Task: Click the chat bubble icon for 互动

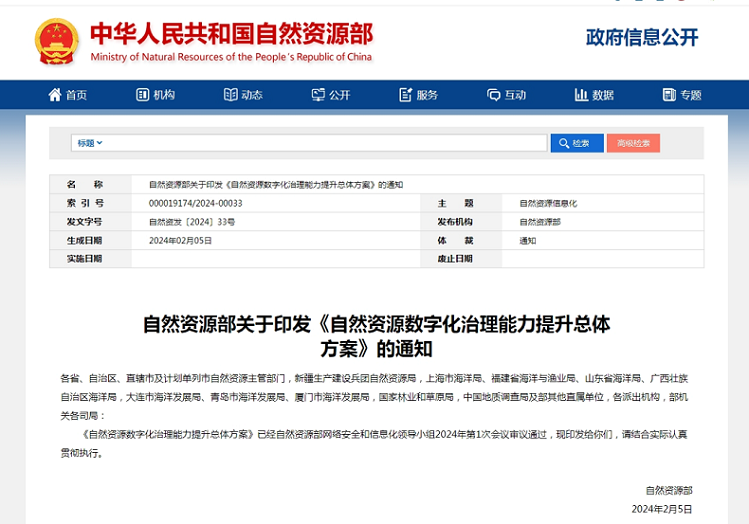Action: 493,95
